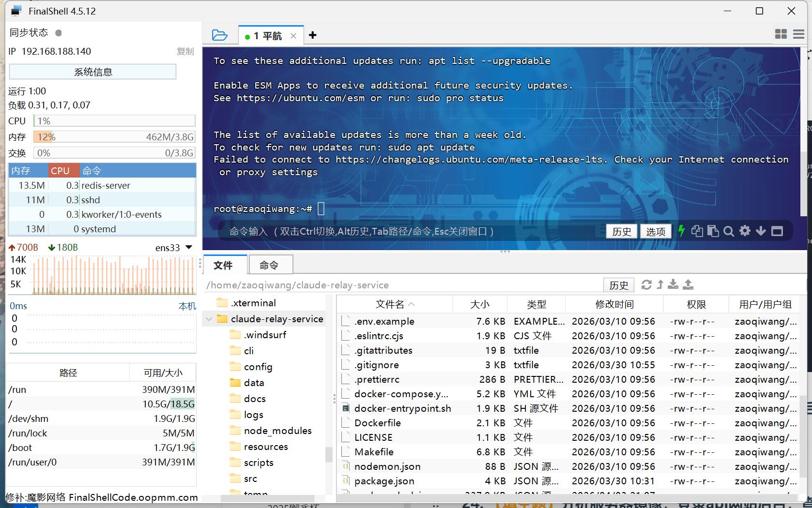
Task: Collapse the claude-relay-service folder tree node
Action: 209,319
